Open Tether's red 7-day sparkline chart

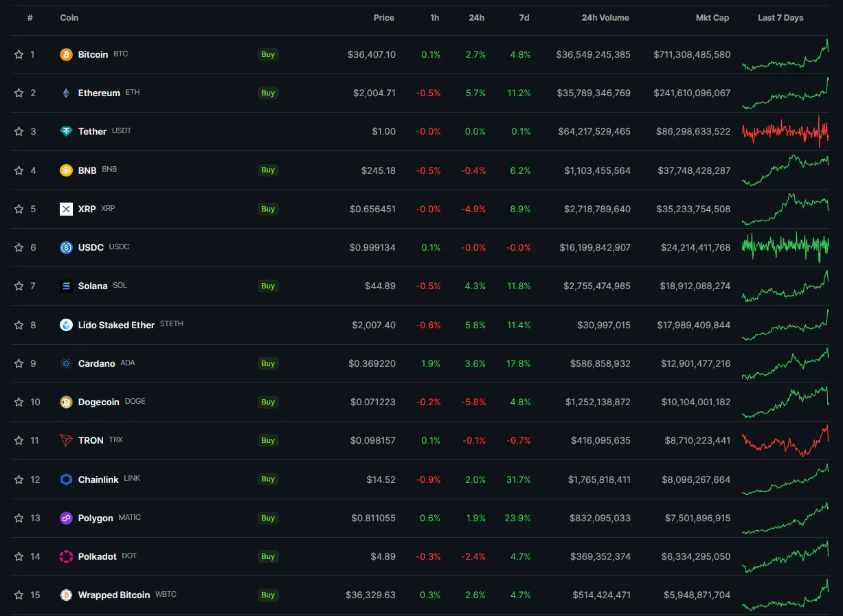[785, 131]
